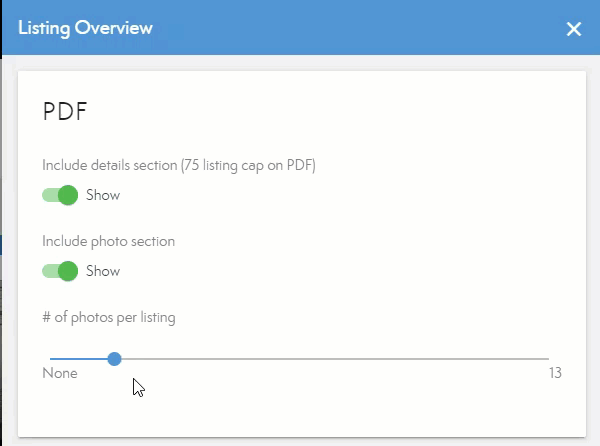
Task: Toggle the include photo section switch
Action: coord(61,271)
